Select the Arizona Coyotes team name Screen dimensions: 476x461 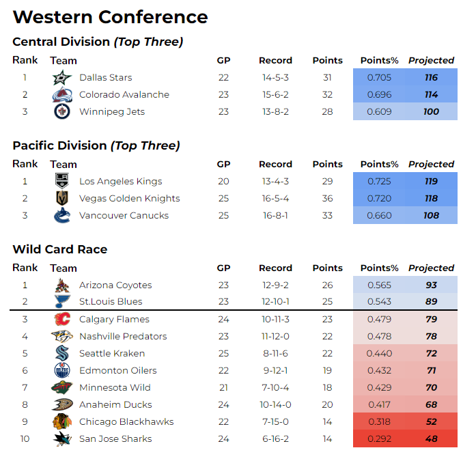tap(115, 285)
